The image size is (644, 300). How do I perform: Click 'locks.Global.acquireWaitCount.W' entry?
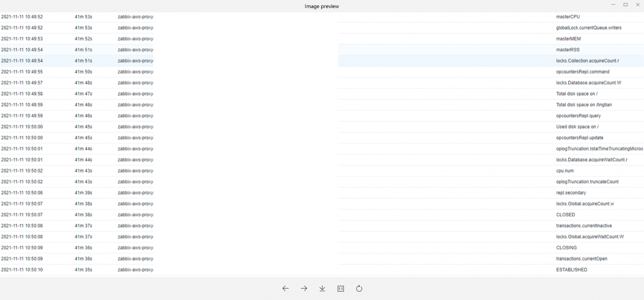(590, 237)
